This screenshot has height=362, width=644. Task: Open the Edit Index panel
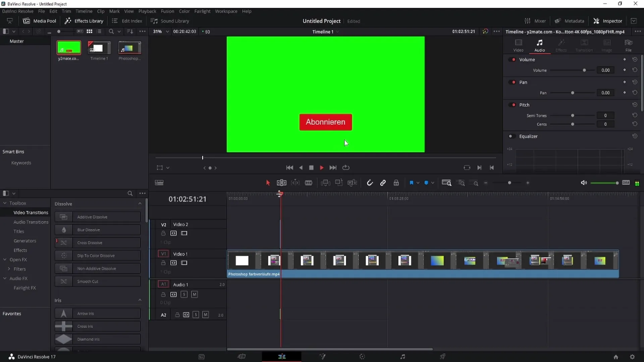pyautogui.click(x=127, y=21)
